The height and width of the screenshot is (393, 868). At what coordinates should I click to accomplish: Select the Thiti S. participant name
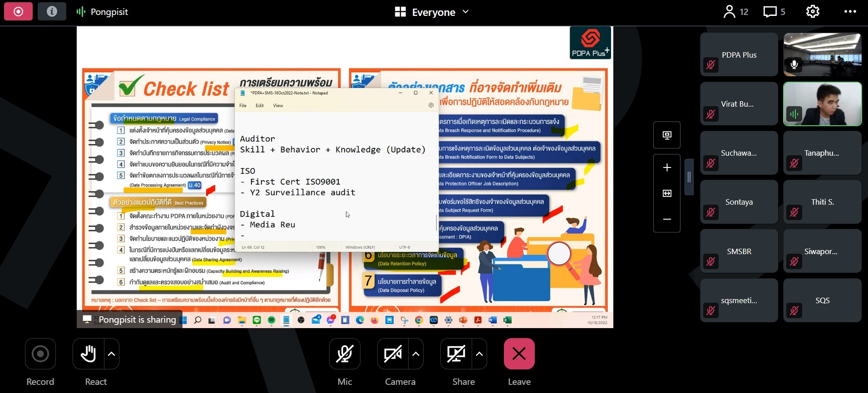coord(823,202)
